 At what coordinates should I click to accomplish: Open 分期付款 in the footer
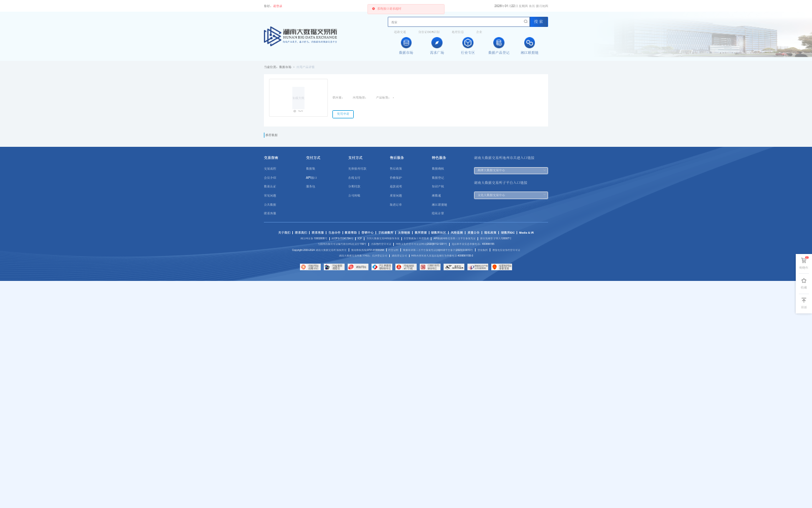(354, 186)
